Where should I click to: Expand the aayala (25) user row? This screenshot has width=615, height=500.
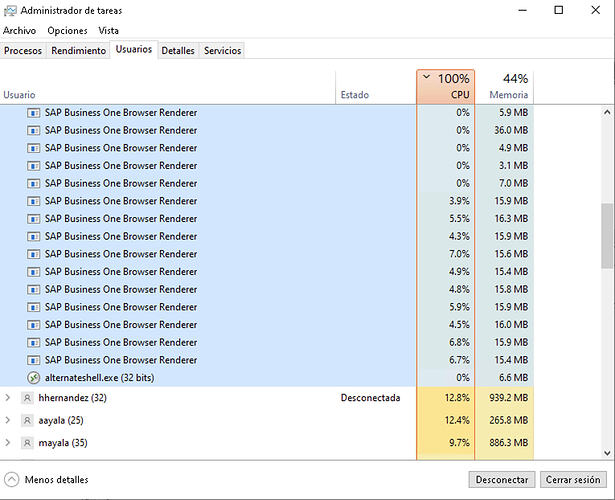tap(7, 420)
